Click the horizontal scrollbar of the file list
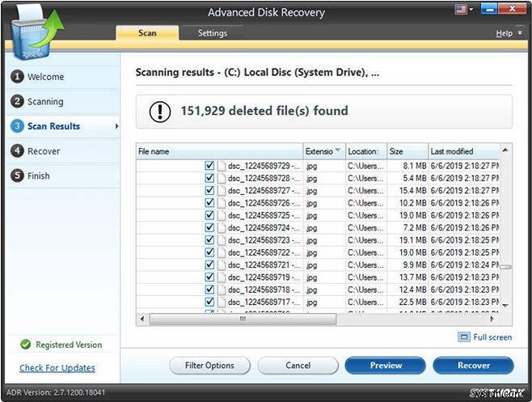Image resolution: width=532 pixels, height=402 pixels. pos(243,319)
